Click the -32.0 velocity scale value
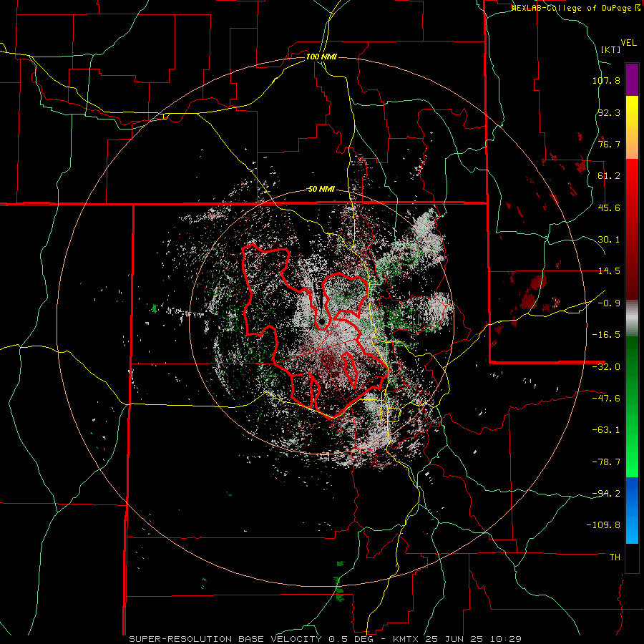This screenshot has height=644, width=644. click(x=606, y=367)
